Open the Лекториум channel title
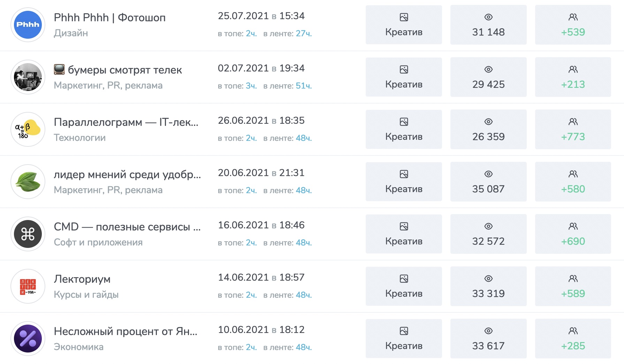This screenshot has width=624, height=364. tap(82, 279)
